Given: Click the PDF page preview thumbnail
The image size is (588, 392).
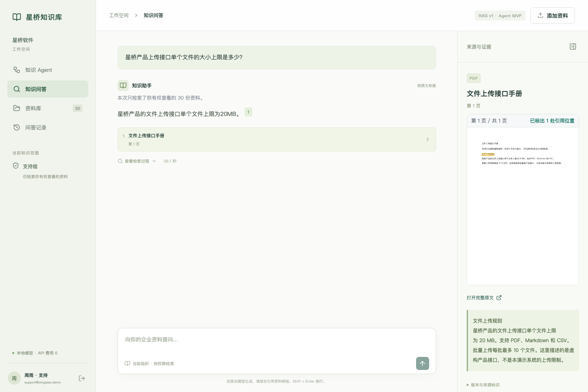Looking at the screenshot, I should pyautogui.click(x=523, y=206).
